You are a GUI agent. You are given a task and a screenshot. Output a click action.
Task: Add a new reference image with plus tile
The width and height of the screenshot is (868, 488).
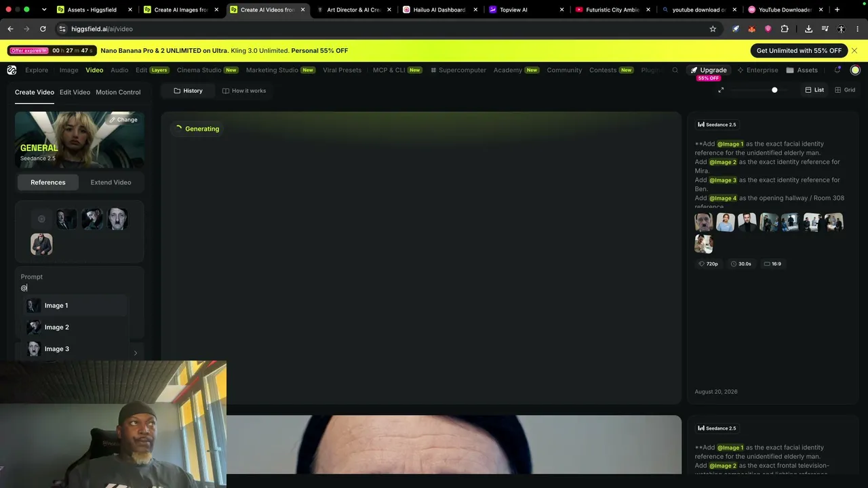point(41,219)
